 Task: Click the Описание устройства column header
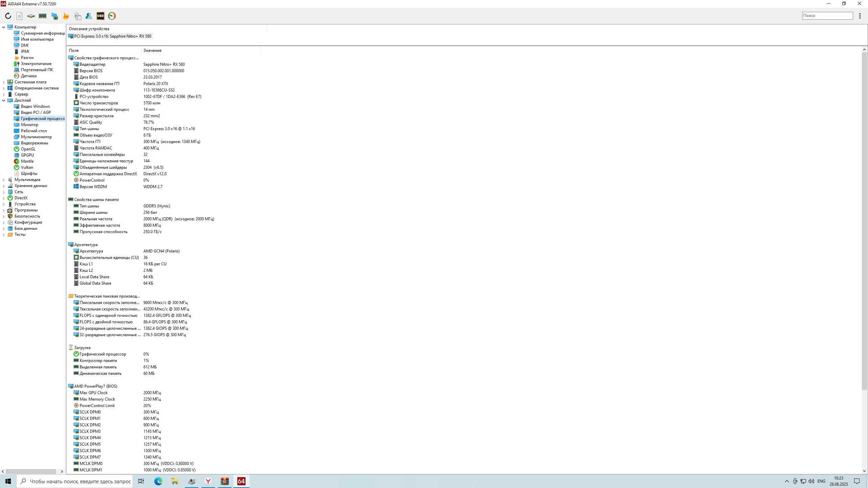(x=166, y=29)
